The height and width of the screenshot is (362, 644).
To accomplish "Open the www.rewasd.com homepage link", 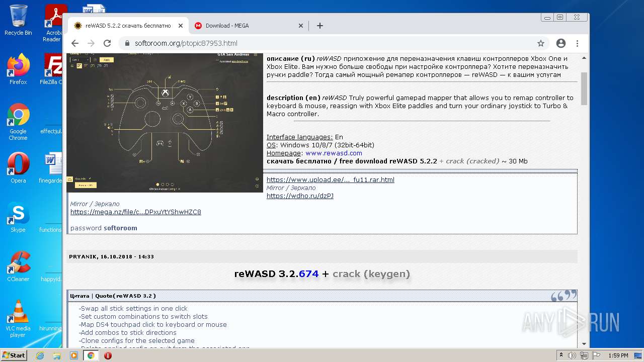I will [334, 153].
